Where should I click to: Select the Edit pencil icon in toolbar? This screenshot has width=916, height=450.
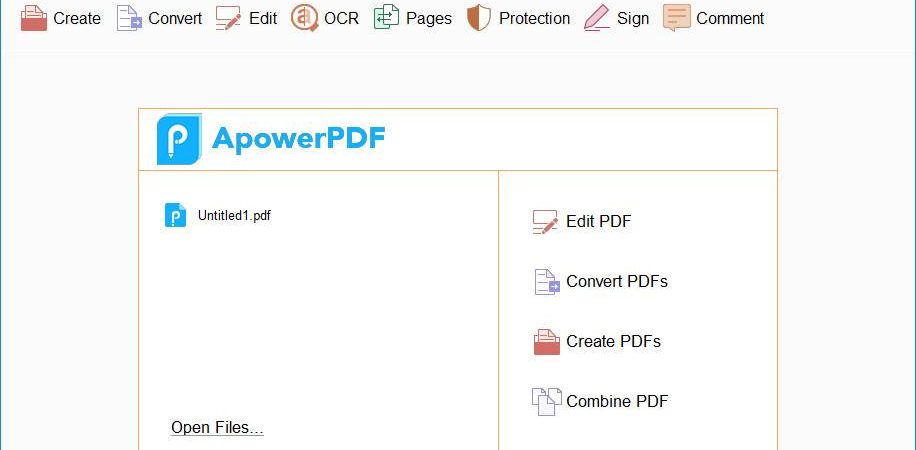[x=228, y=18]
